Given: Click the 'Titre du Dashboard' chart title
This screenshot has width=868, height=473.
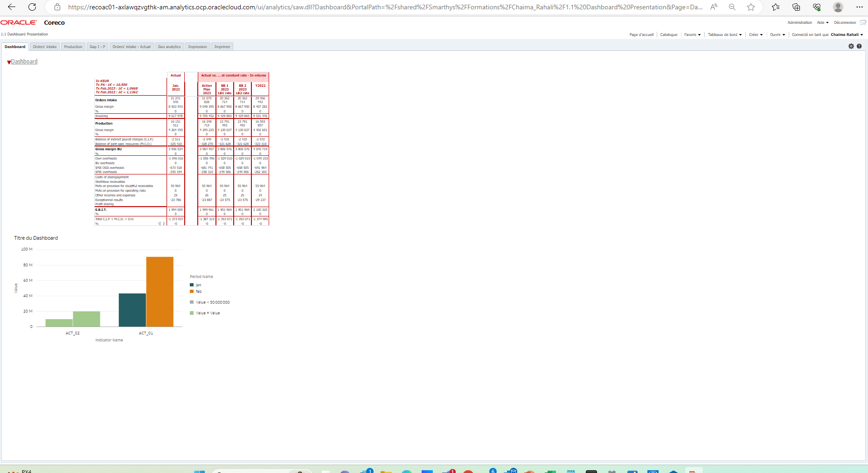Looking at the screenshot, I should [36, 238].
